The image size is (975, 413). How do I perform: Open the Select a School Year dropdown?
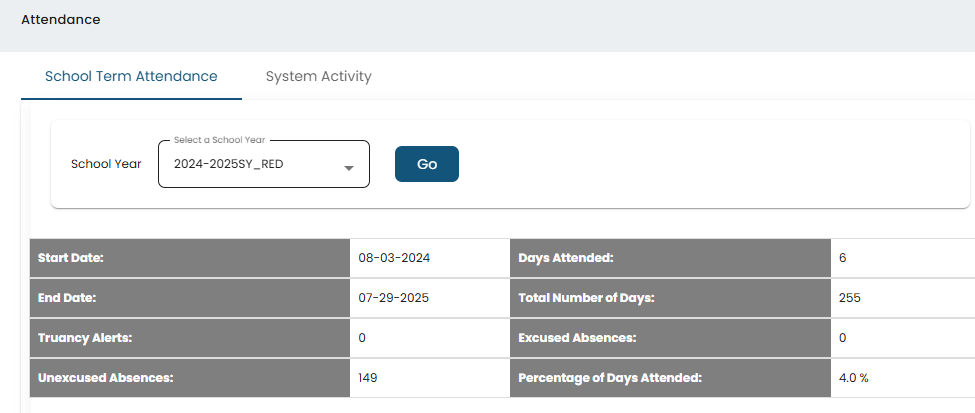pos(255,164)
